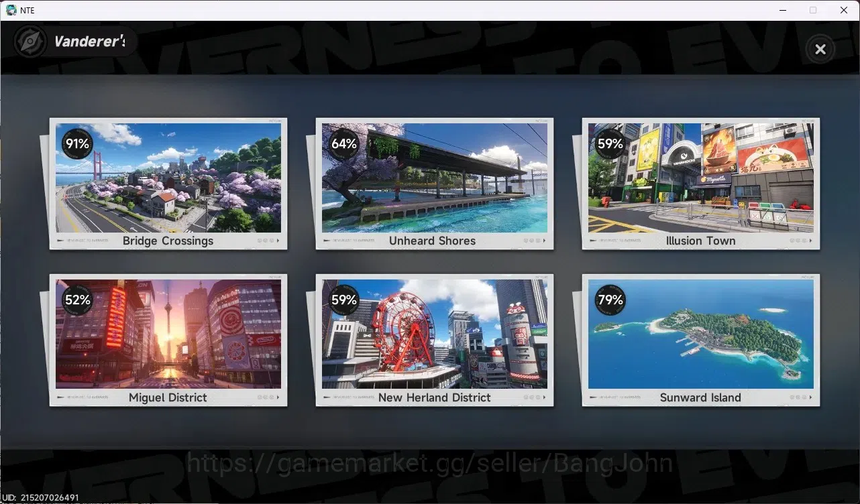The image size is (860, 504).
Task: Click the 59% badge on Illusion Town
Action: (610, 143)
